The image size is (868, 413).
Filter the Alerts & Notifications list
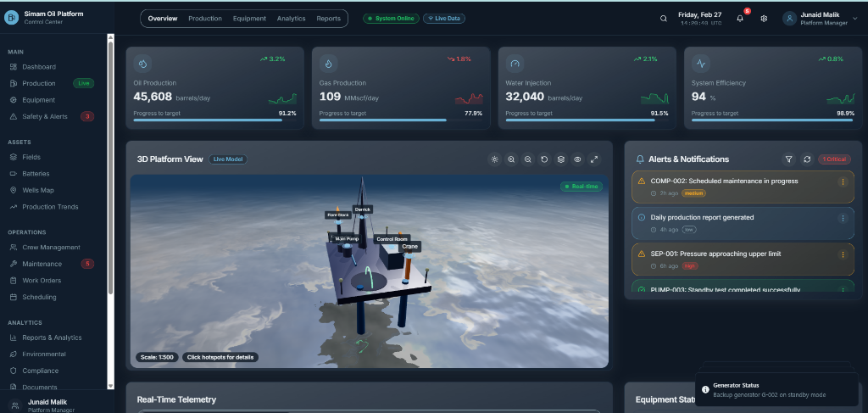788,159
